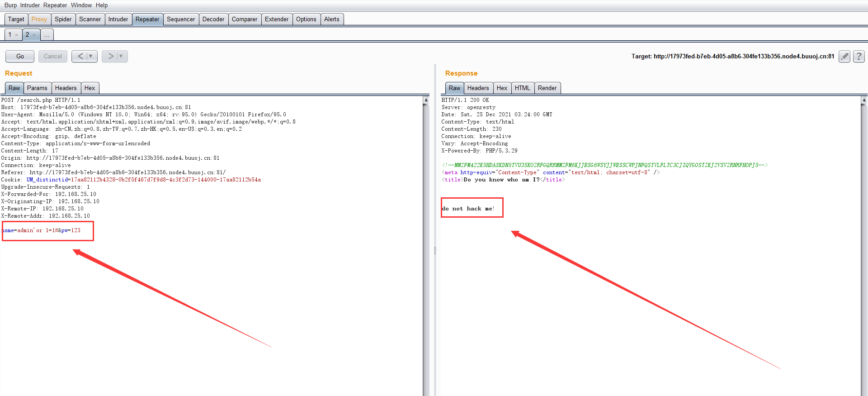The height and width of the screenshot is (396, 868).
Task: Click the POST body name=admin line
Action: pos(41,230)
